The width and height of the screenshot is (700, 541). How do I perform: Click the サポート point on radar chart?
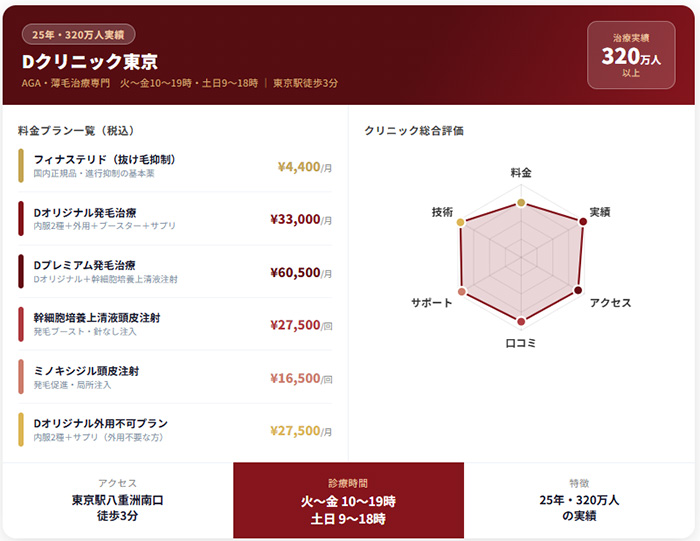pos(462,291)
